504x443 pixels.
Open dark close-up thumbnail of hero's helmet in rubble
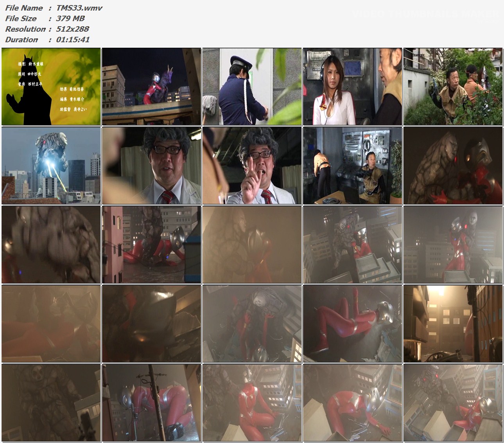[x=152, y=324]
